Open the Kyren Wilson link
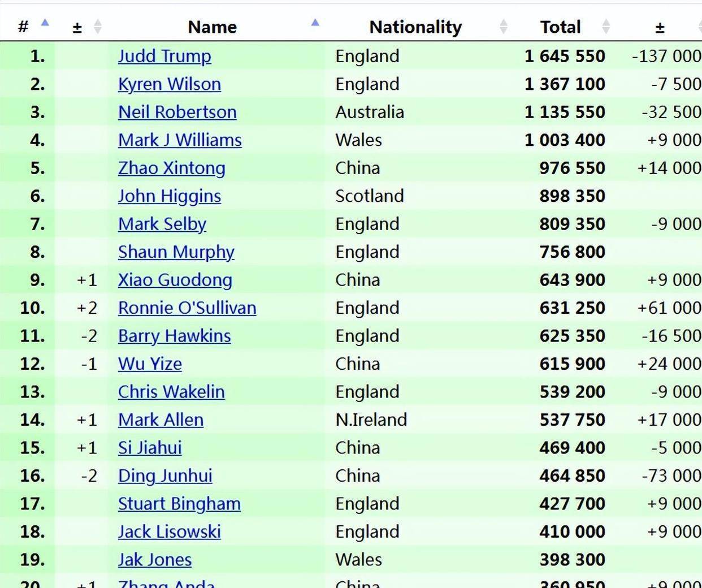Screen dimensions: 702x588 point(170,84)
